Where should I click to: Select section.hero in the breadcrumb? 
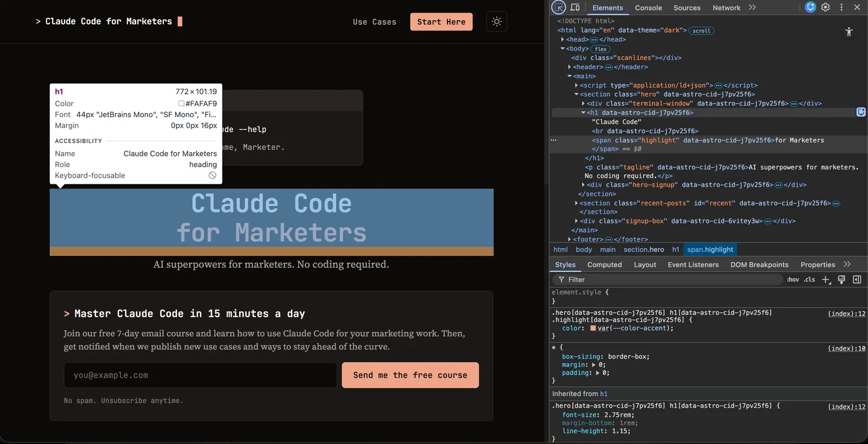pyautogui.click(x=643, y=249)
